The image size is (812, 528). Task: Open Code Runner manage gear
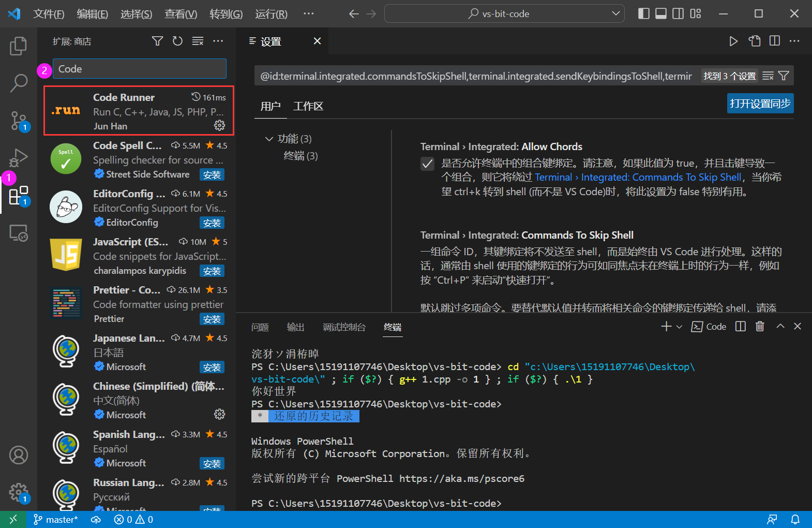[220, 125]
